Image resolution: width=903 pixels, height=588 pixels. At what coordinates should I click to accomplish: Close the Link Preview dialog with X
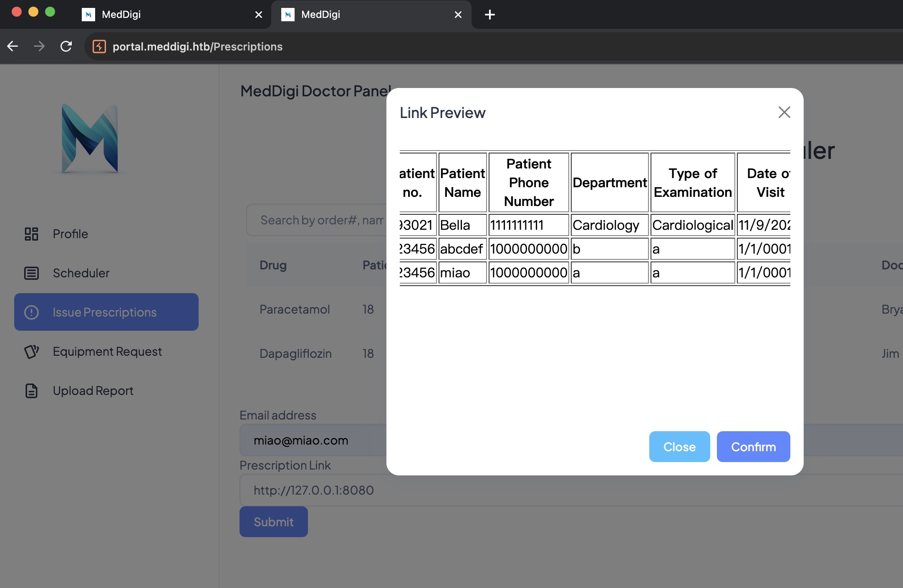[784, 112]
